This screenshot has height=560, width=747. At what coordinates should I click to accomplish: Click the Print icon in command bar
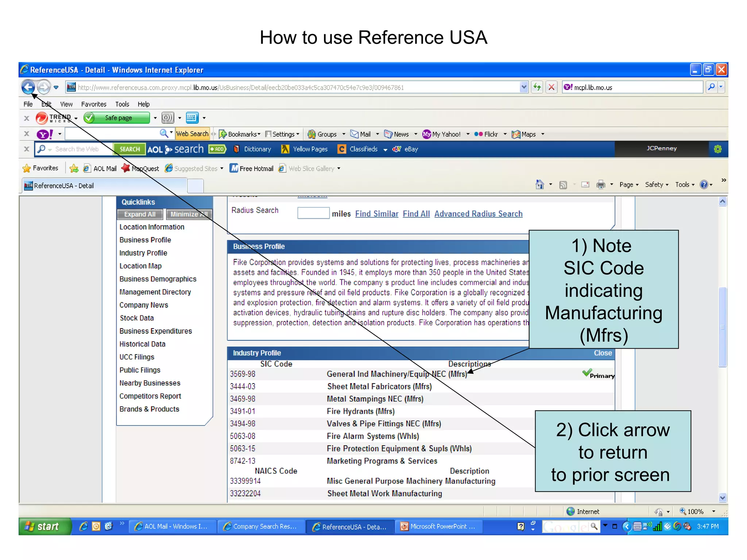click(600, 184)
